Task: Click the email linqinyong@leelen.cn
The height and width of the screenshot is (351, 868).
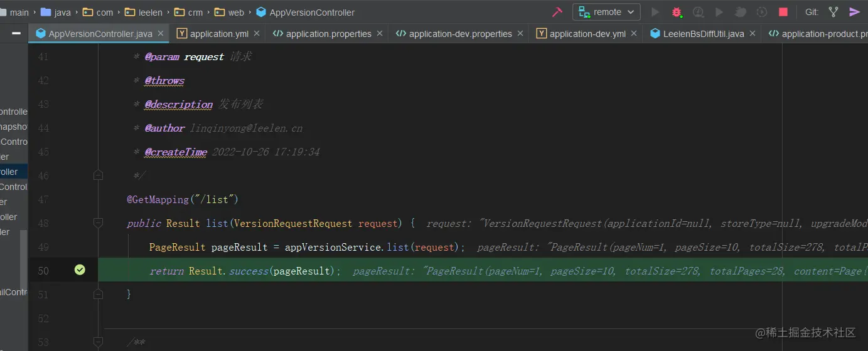Action: [x=246, y=128]
